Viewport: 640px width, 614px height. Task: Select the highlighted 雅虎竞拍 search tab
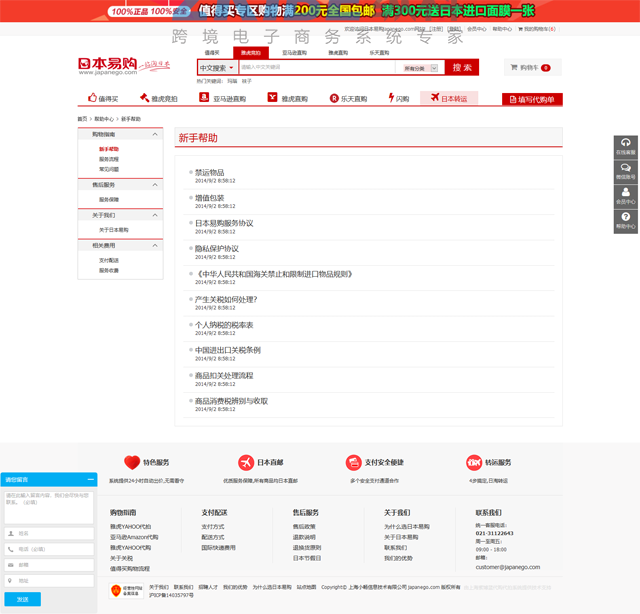[x=251, y=53]
